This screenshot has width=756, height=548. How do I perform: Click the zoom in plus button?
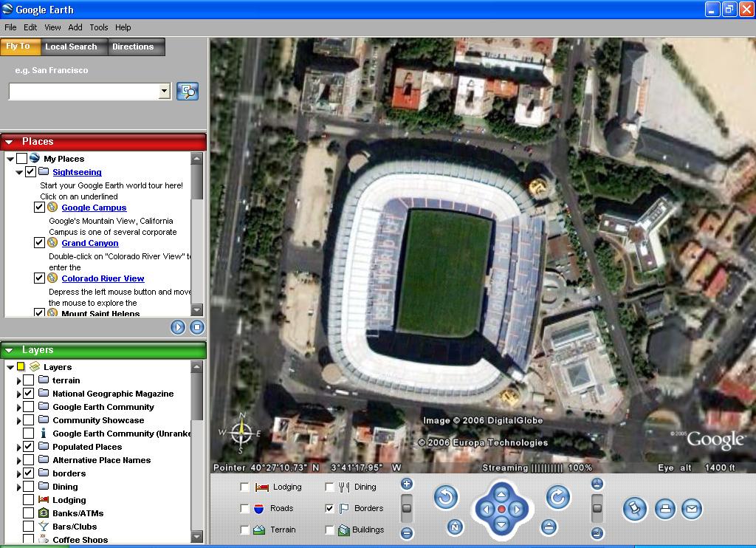pyautogui.click(x=407, y=484)
